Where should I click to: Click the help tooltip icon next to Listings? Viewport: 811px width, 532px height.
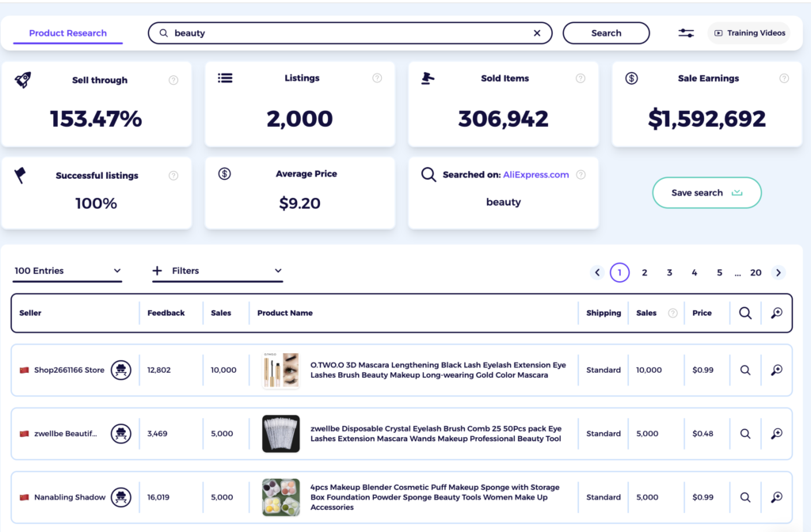(377, 78)
